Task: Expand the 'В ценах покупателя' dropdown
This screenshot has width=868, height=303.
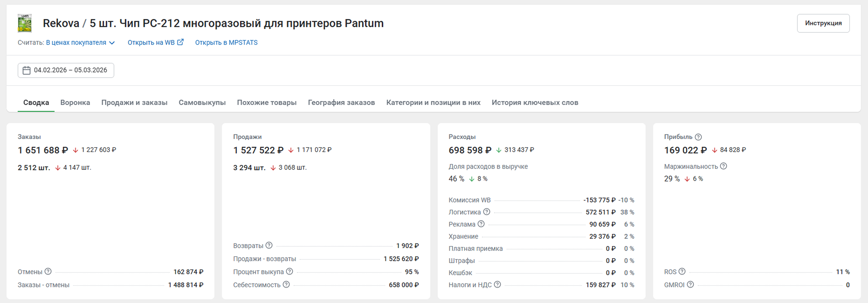Action: click(80, 42)
